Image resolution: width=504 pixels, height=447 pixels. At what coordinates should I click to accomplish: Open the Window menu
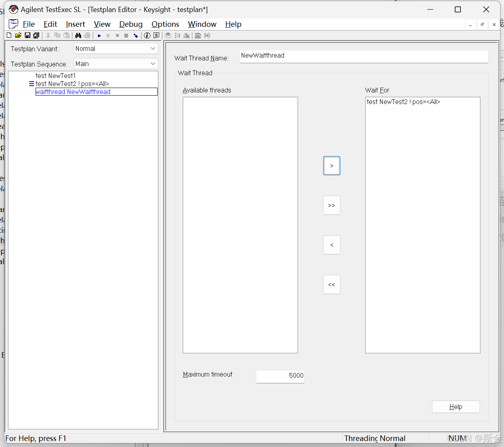point(202,24)
